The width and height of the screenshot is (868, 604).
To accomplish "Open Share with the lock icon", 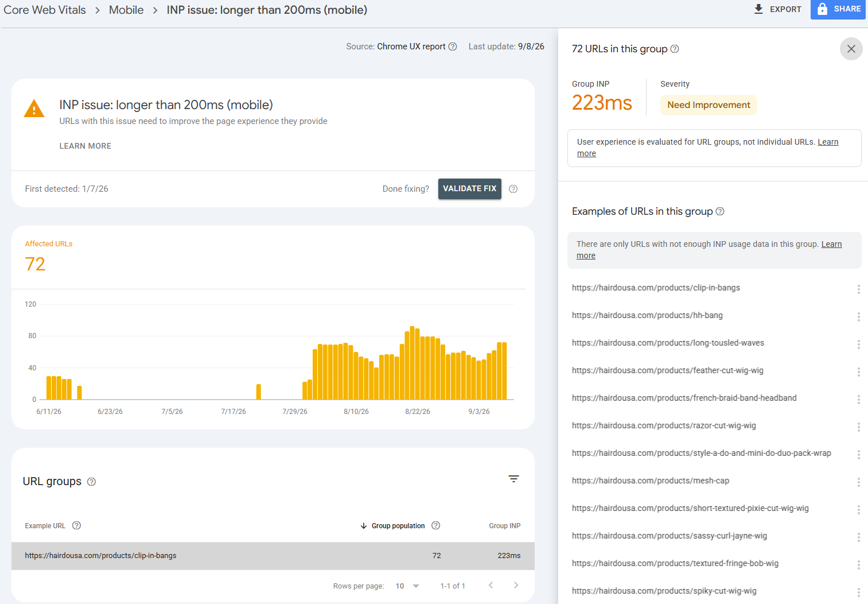I will click(x=838, y=9).
